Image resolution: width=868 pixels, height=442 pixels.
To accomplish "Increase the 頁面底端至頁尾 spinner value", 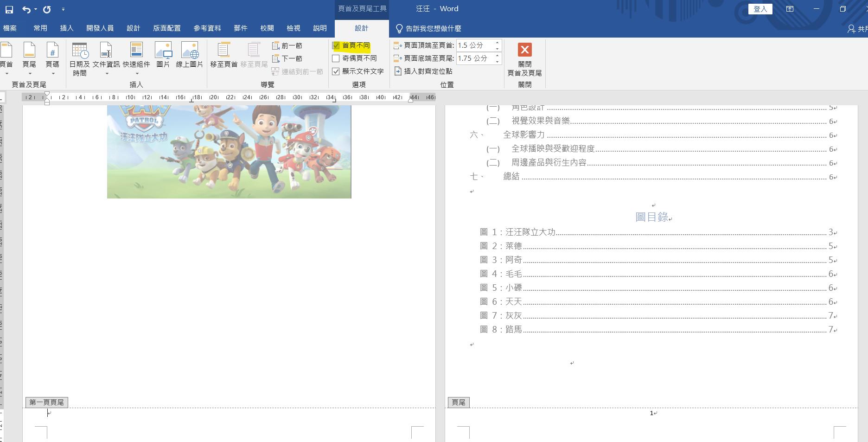I will pos(498,56).
